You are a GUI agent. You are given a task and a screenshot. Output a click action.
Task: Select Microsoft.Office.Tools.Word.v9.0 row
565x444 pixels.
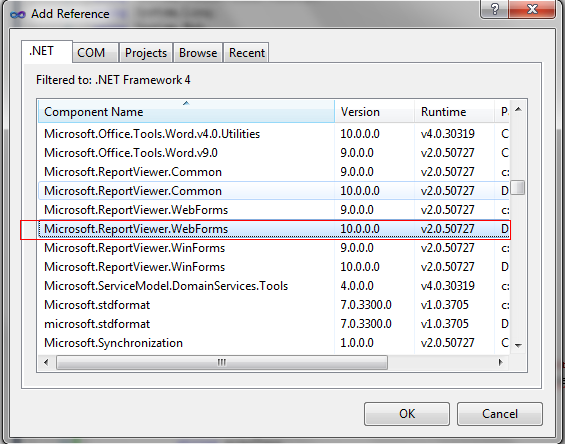(x=274, y=153)
